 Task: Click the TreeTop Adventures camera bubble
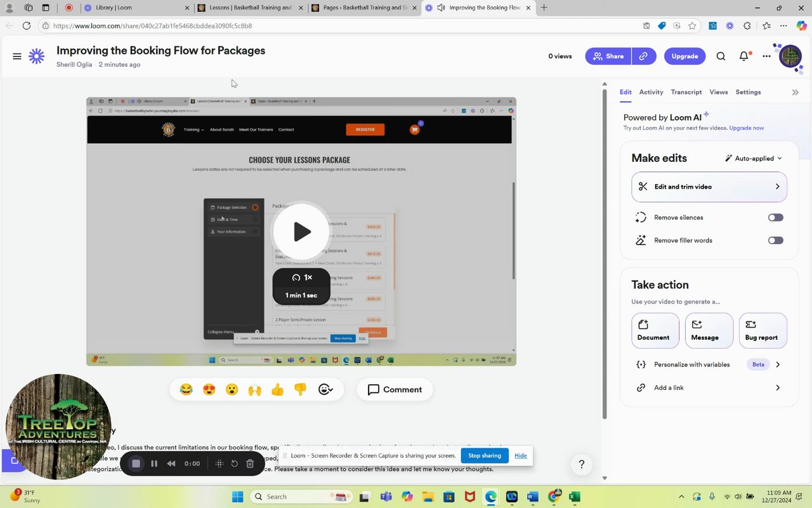[58, 427]
